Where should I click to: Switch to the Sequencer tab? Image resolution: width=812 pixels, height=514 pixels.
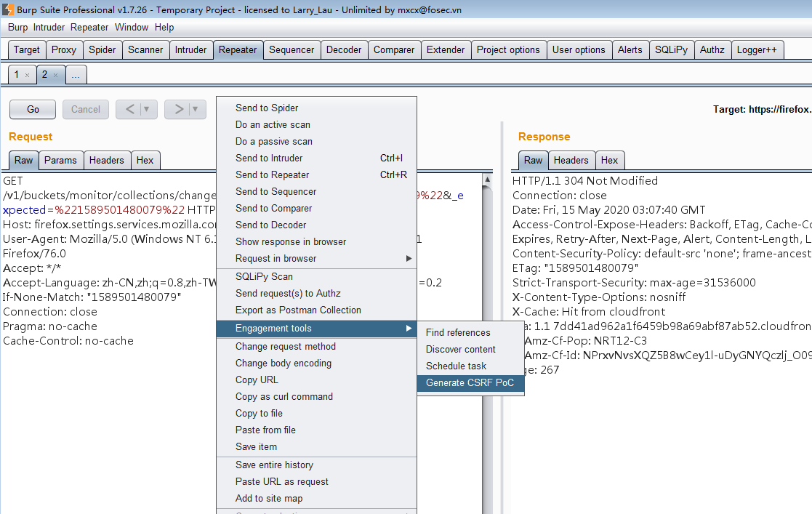point(292,49)
